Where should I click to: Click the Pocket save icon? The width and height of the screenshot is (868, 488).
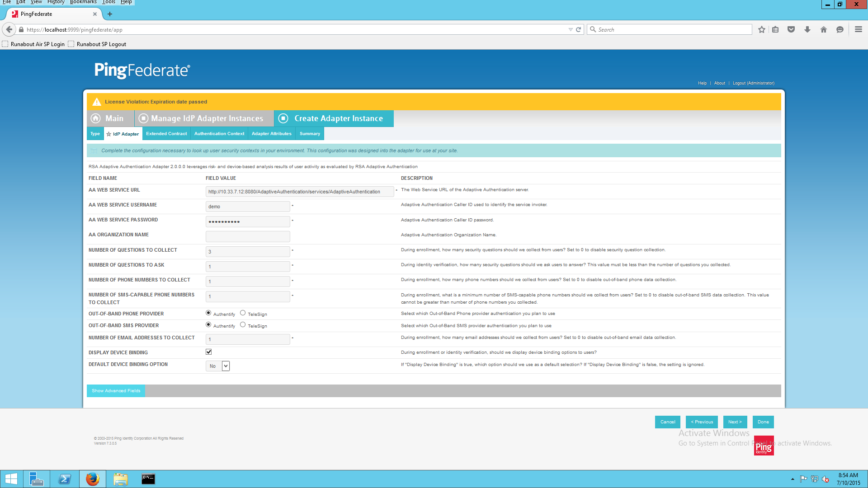point(791,29)
